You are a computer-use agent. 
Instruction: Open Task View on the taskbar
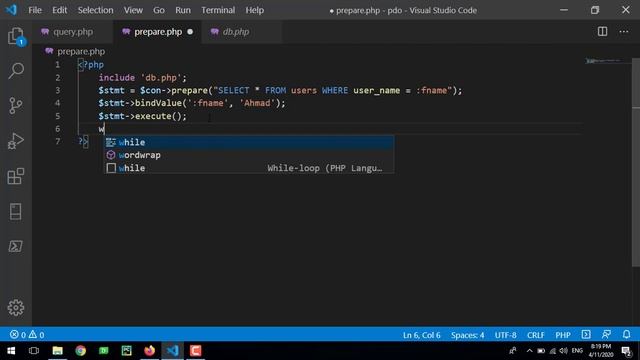34,351
